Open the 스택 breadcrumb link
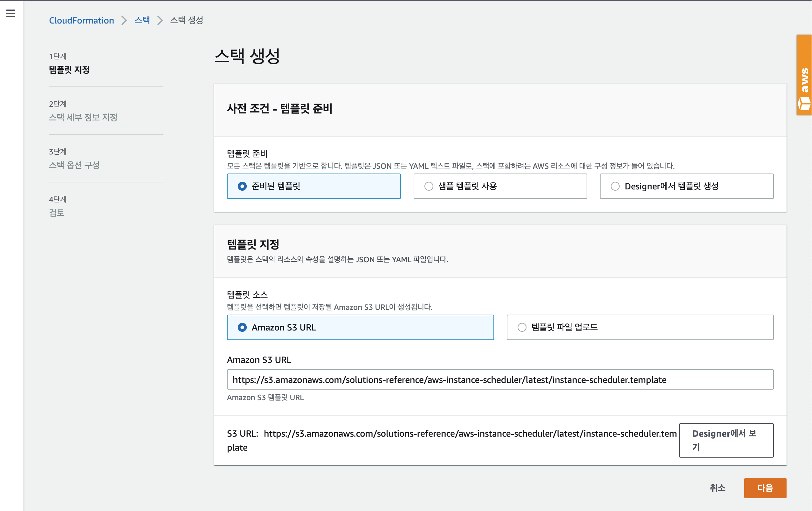 pyautogui.click(x=142, y=20)
